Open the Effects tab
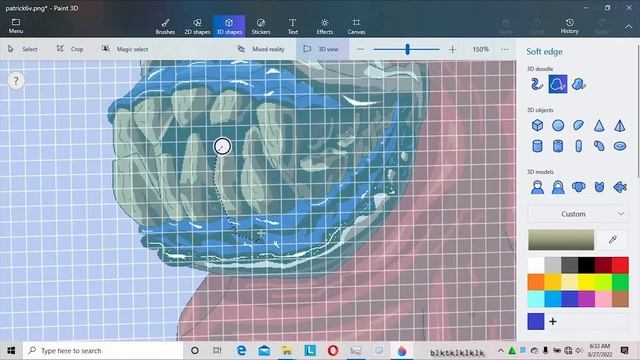Screen dimensions: 640x360 (x=324, y=26)
